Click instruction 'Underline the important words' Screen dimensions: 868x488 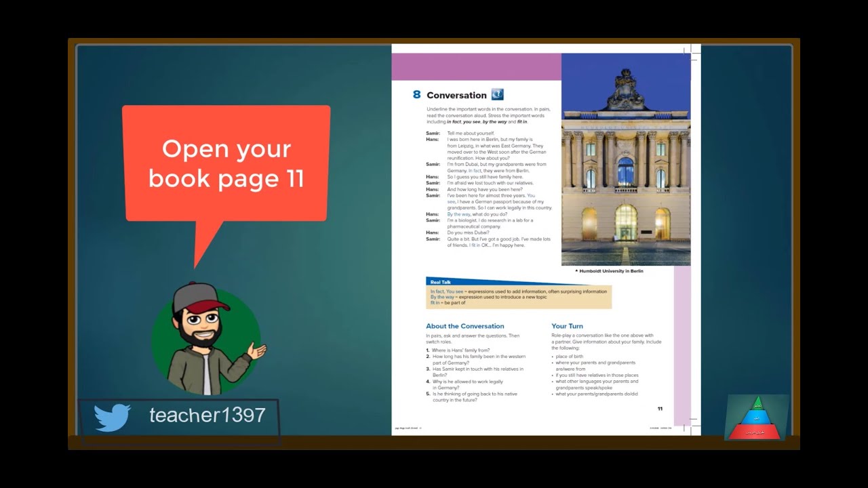[x=488, y=115]
